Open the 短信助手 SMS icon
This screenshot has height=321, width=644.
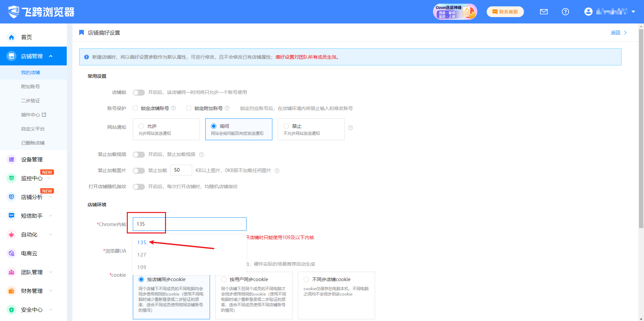[11, 216]
